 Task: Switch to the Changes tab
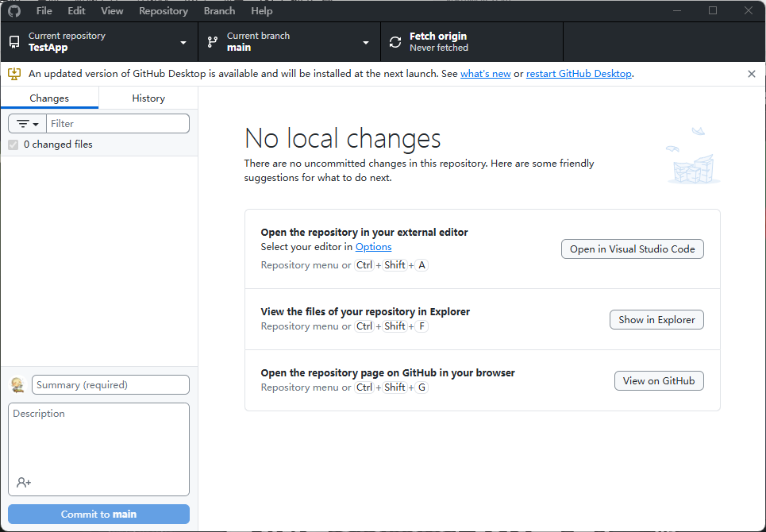(49, 98)
